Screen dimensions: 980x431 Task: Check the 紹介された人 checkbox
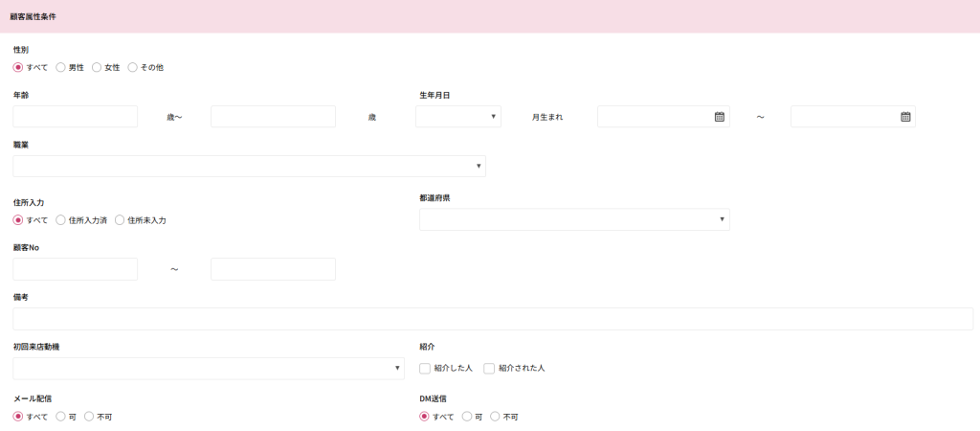[x=490, y=368]
